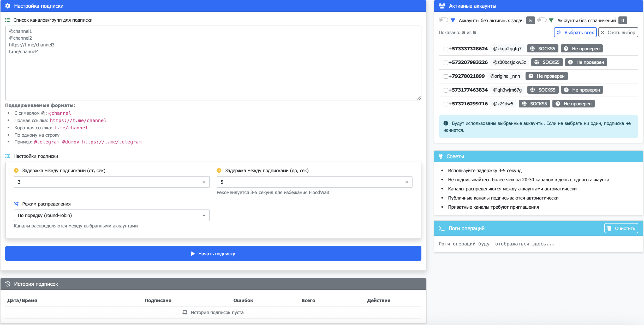644x325 pixels.
Task: Click the terminal icon beside Логи операций
Action: (441, 228)
